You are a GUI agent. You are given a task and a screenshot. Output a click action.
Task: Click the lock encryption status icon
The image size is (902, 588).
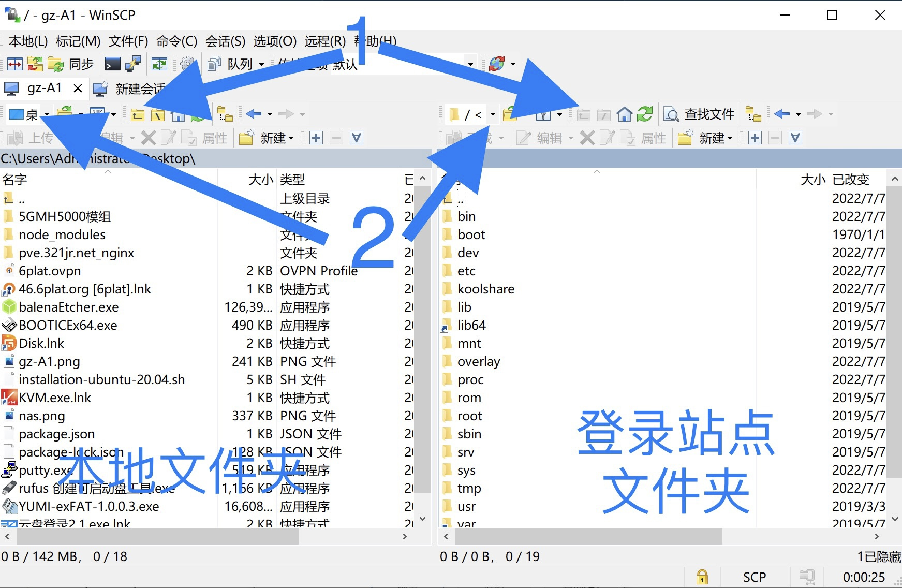702,577
